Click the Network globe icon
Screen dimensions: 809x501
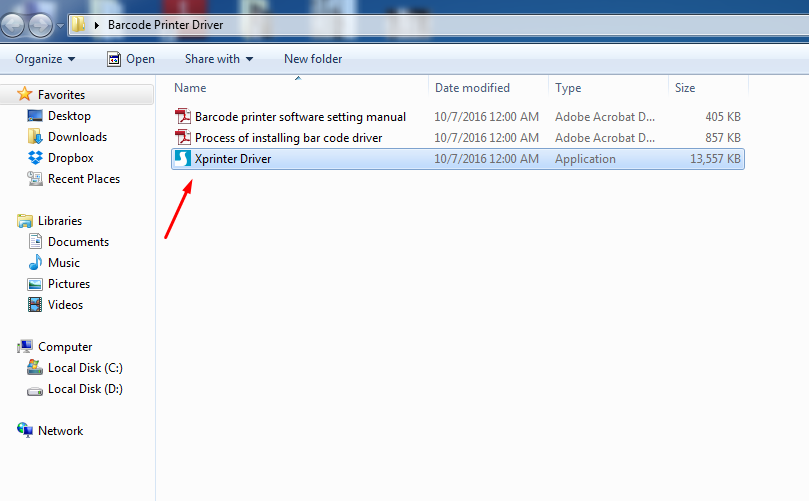24,430
